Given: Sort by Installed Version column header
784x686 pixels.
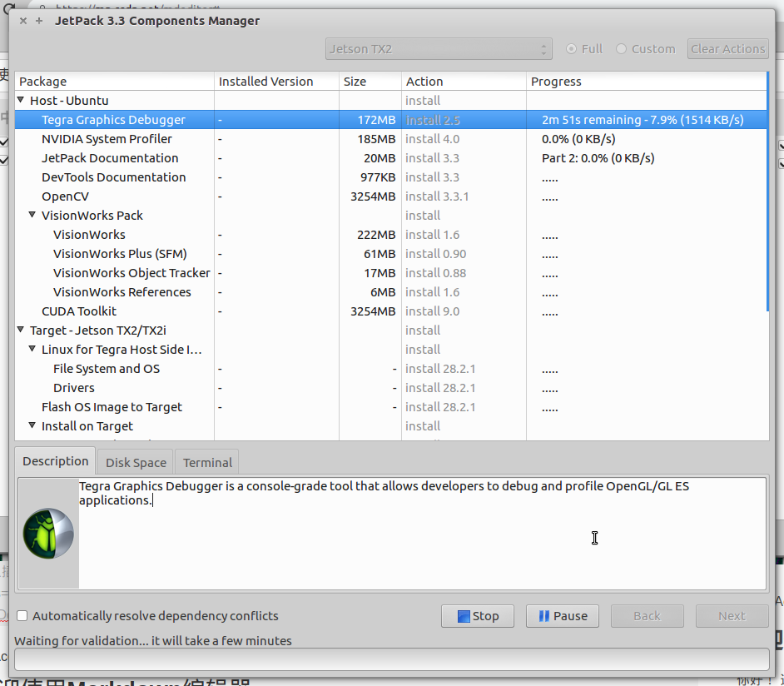Looking at the screenshot, I should (x=276, y=81).
